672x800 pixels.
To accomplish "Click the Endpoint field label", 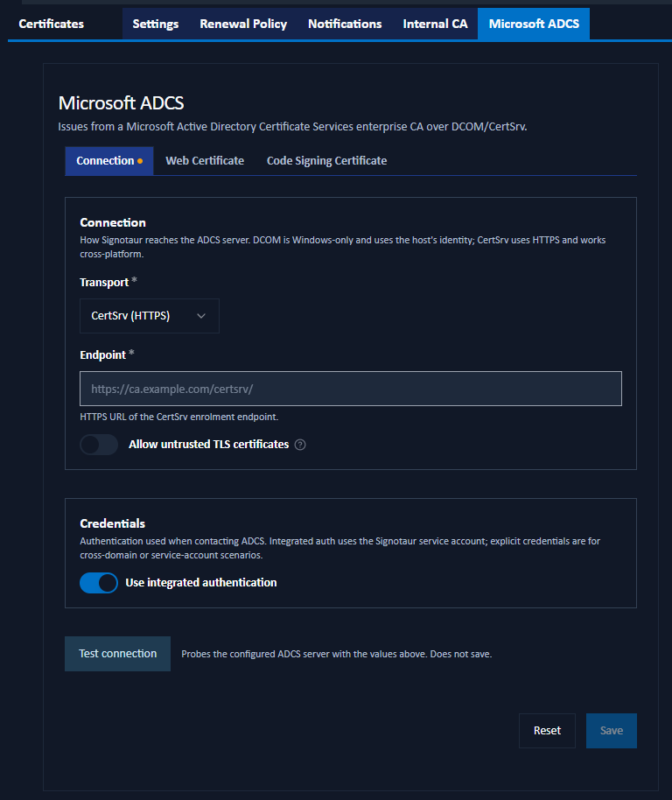I will (103, 354).
